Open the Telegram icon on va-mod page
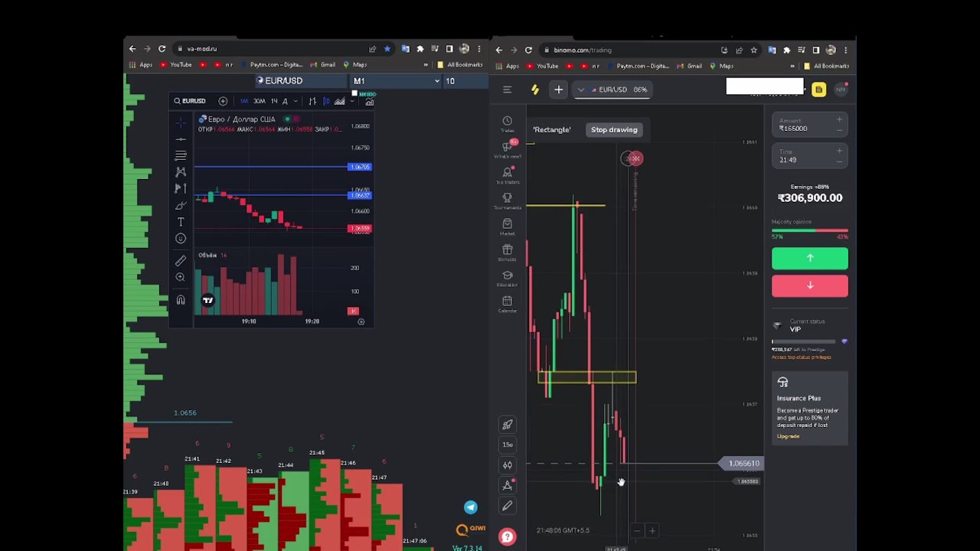980x551 pixels. [470, 507]
